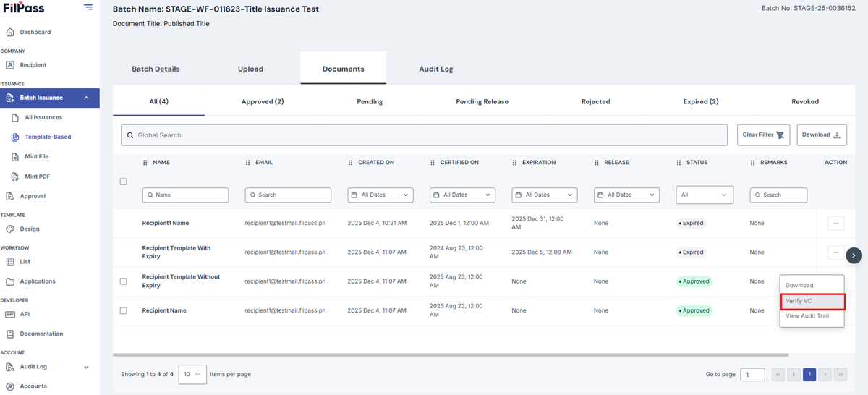
Task: Open the items per page dropdown
Action: (x=192, y=374)
